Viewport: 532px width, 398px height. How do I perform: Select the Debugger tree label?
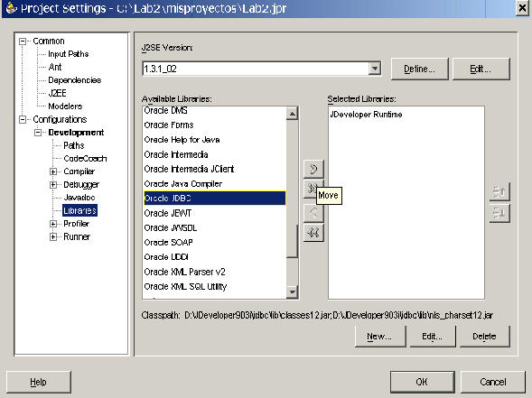coord(81,185)
